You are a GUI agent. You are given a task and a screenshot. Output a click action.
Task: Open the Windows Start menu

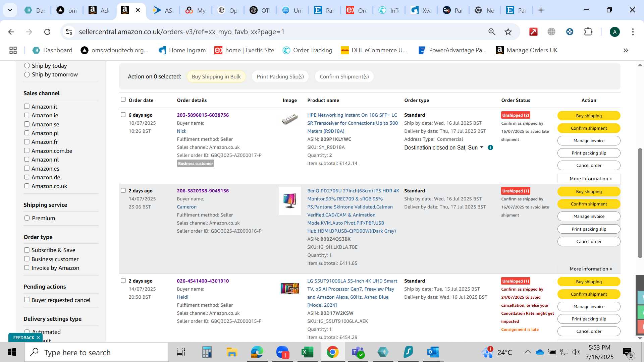pos(12,352)
